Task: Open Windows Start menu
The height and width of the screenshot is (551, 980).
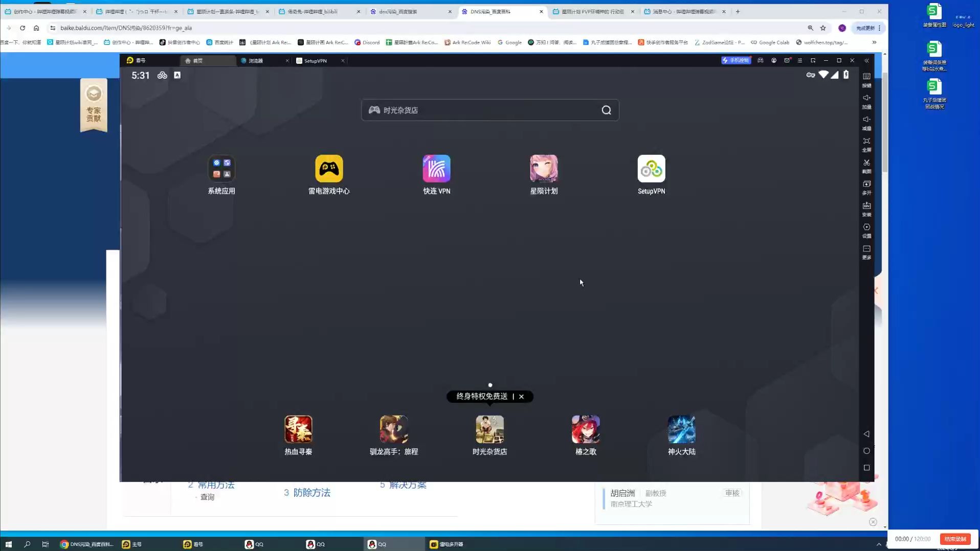Action: [9, 544]
